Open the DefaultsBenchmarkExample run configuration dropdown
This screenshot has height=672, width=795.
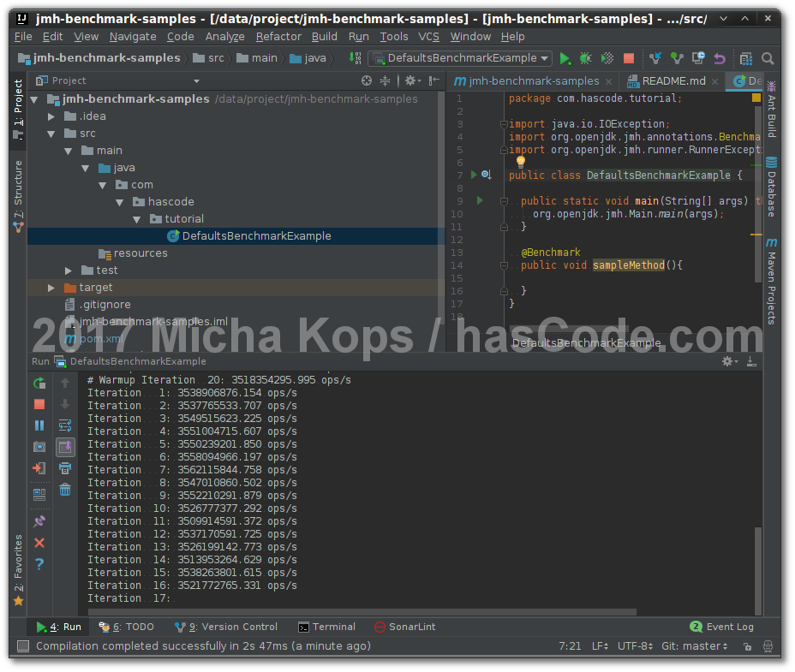click(460, 58)
